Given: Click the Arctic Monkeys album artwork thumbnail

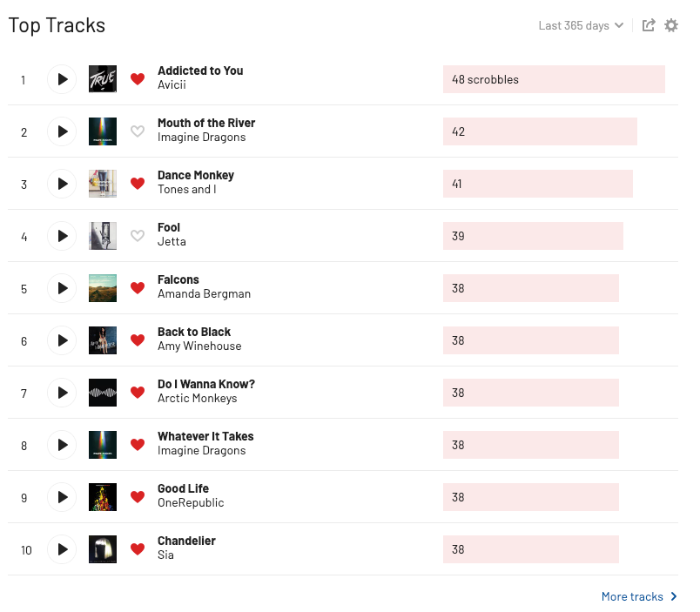Looking at the screenshot, I should [x=103, y=393].
